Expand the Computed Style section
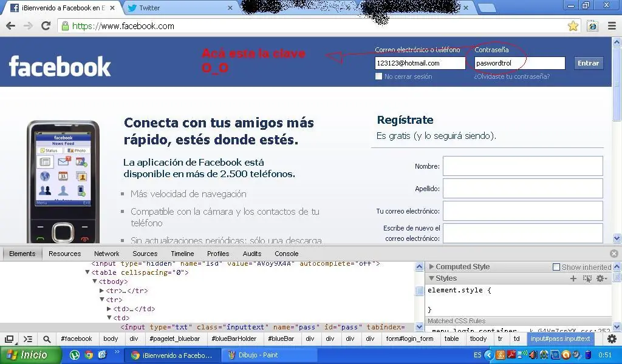The height and width of the screenshot is (364, 622). [432, 266]
